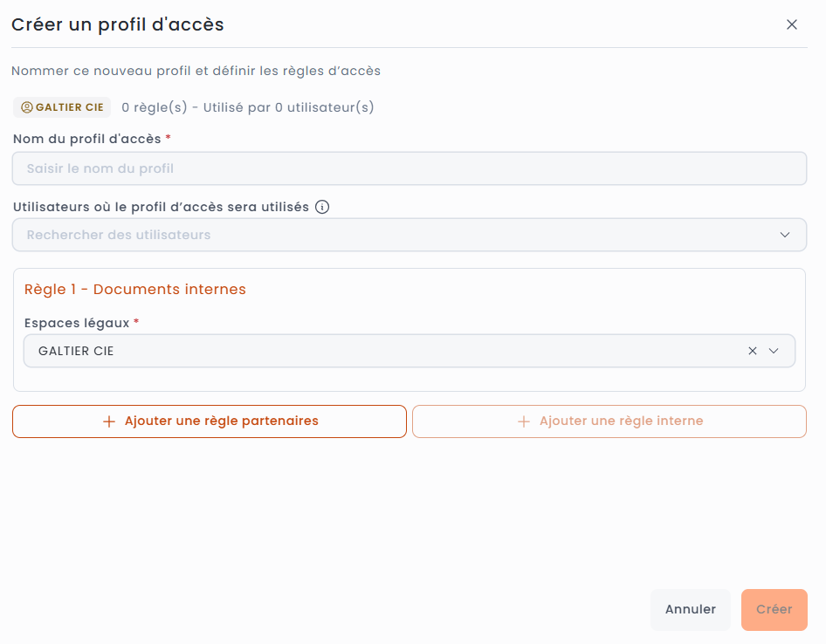Expand the Rechercher des utilisateurs chevron
Screen dimensions: 826x644
[785, 235]
